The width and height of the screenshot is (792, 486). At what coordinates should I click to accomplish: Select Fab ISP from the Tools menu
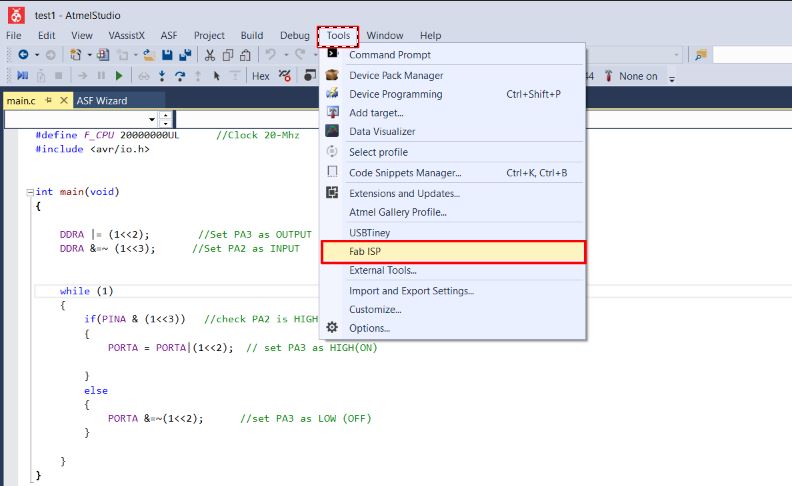[x=453, y=252]
